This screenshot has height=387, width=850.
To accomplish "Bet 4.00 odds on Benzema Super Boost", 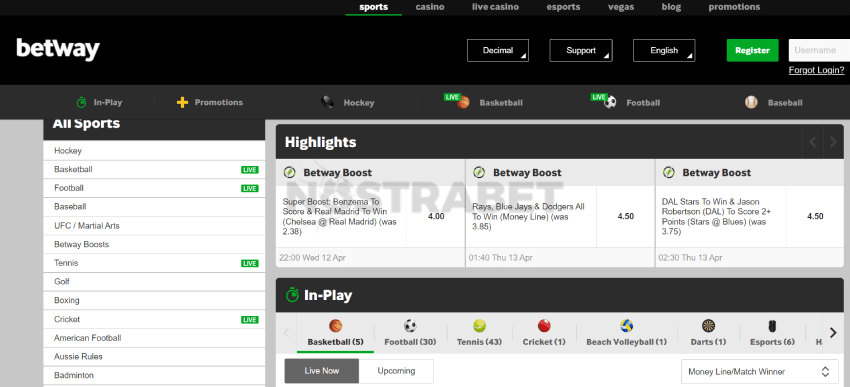I will [x=436, y=216].
